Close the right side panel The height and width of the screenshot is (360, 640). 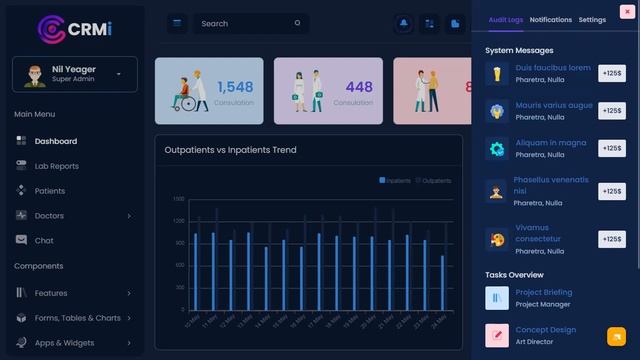coord(627,12)
